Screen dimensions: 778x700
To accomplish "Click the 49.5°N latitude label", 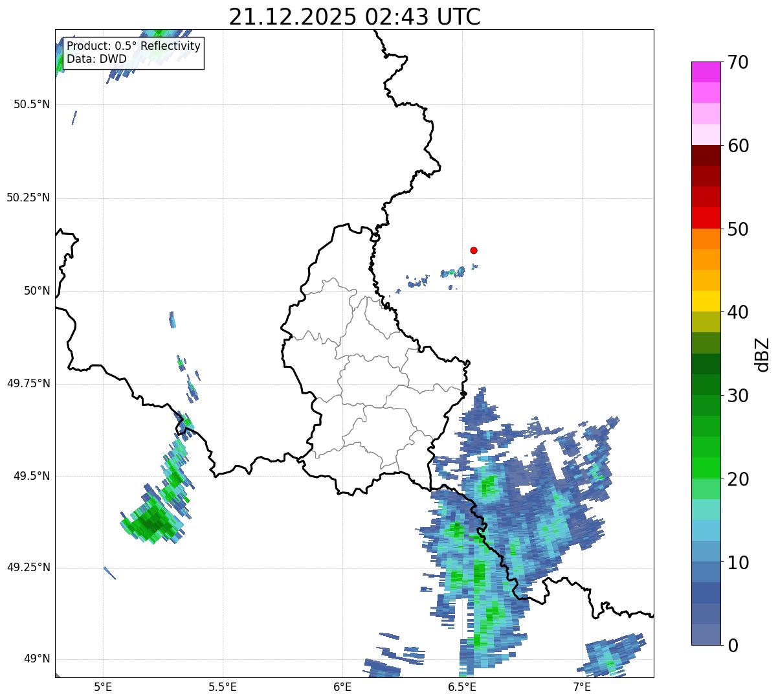I will point(32,476).
